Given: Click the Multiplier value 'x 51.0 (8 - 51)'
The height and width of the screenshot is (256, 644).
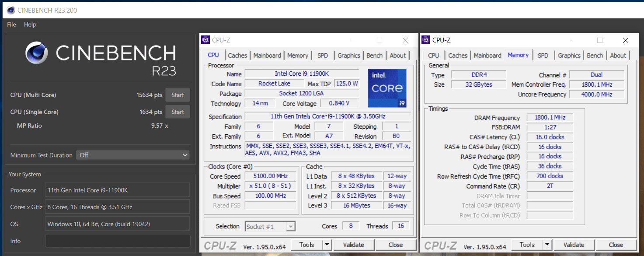Looking at the screenshot, I should (x=271, y=186).
